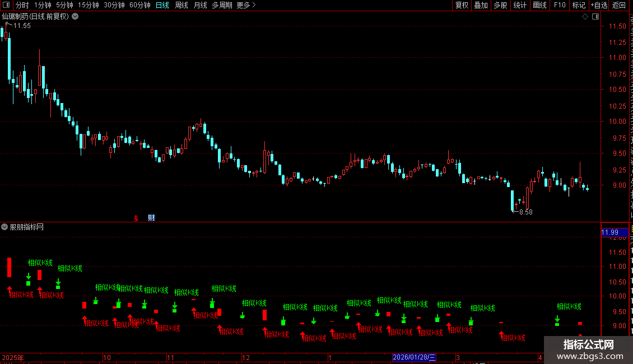Click the 返回 back button
Screen dimensions: 633x364
coord(619,5)
